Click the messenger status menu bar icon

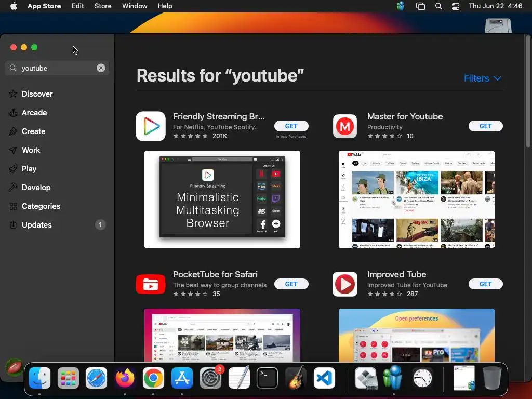401,6
